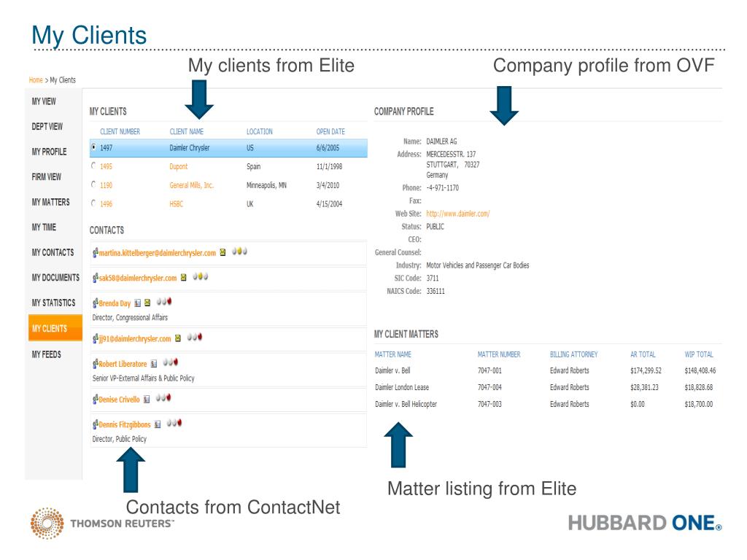This screenshot has height=560, width=747.
Task: Click envelope icon next to Brenda Day
Action: [x=147, y=303]
